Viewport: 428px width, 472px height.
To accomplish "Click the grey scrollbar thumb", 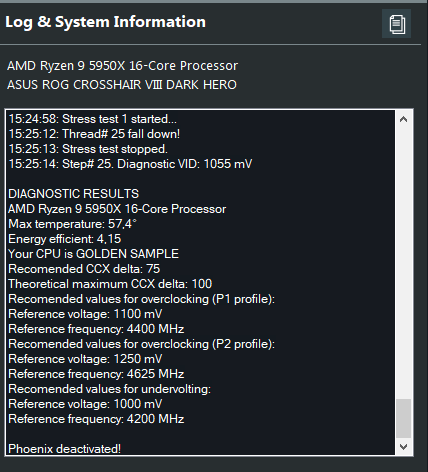I will [404, 418].
